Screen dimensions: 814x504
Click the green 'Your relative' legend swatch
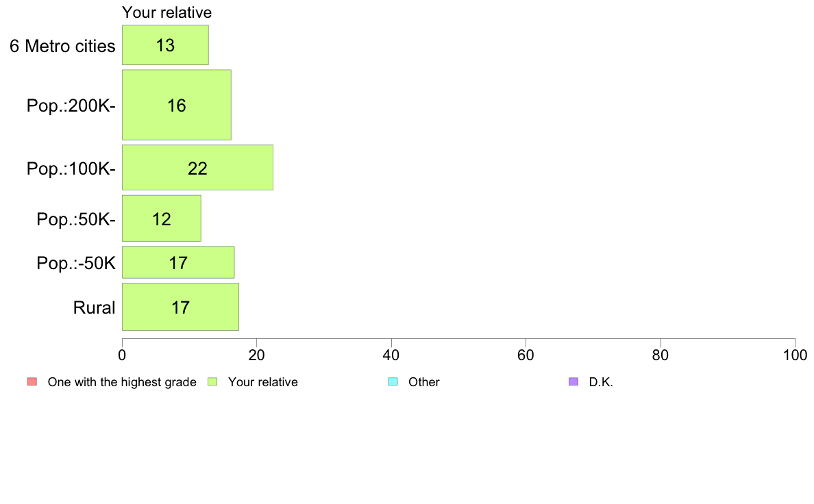click(212, 381)
